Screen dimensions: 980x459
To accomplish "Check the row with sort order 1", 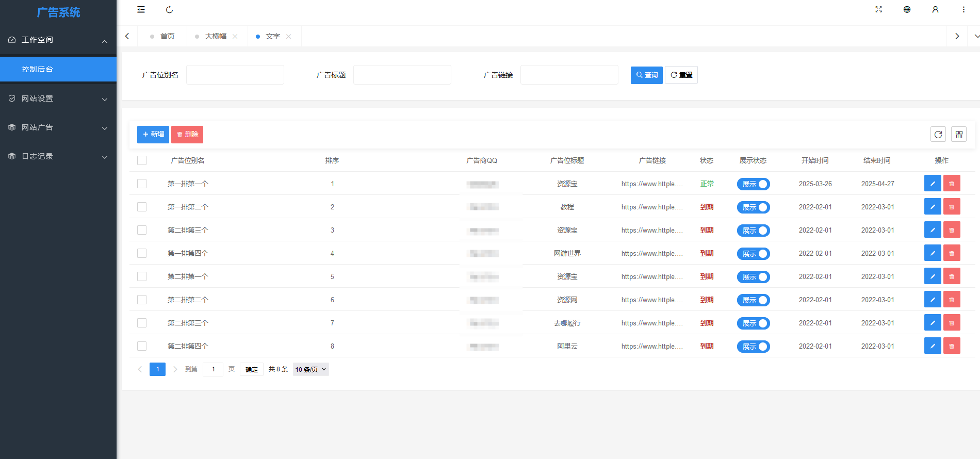I will (142, 184).
